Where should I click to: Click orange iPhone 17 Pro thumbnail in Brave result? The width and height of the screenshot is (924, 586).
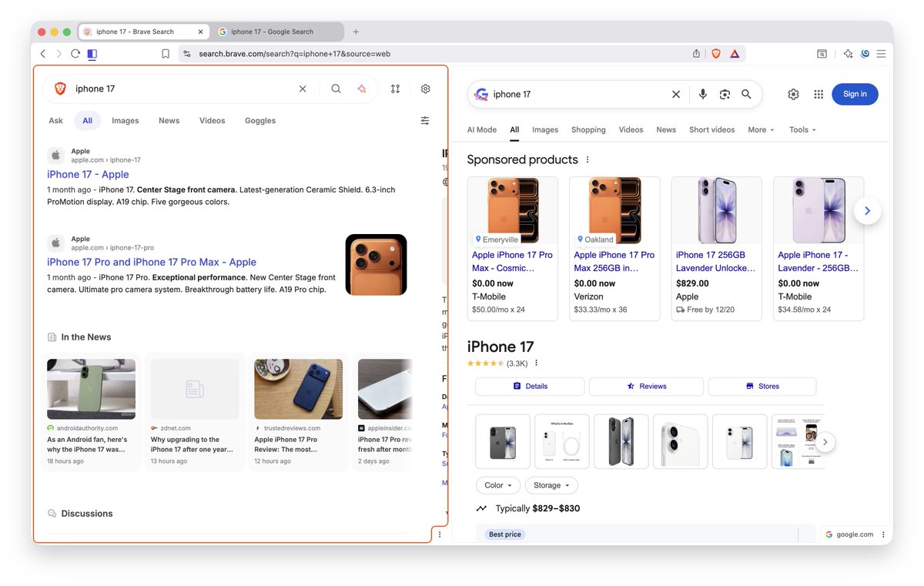pos(376,265)
